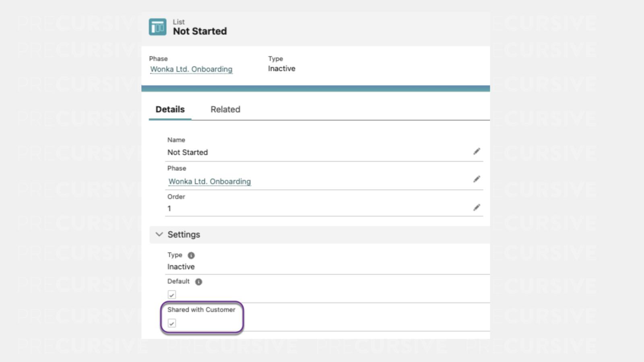
Task: Click the Not Started page title
Action: coord(200,31)
